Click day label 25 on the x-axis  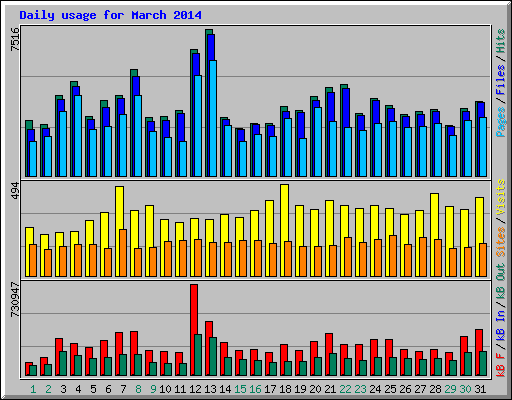pos(390,389)
